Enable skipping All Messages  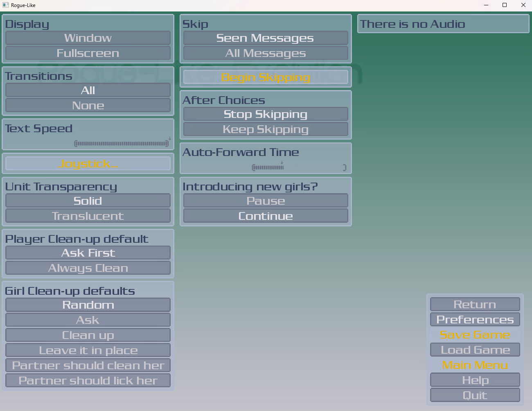click(266, 53)
